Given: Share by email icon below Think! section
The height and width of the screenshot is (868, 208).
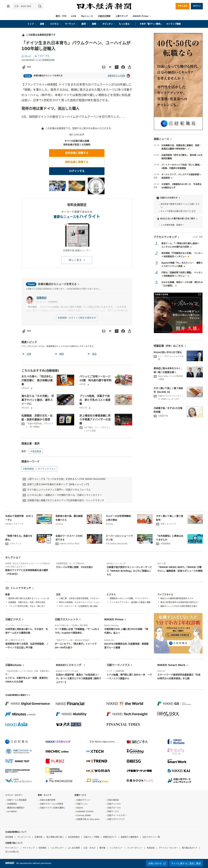Looking at the screenshot, I should coord(104,331).
